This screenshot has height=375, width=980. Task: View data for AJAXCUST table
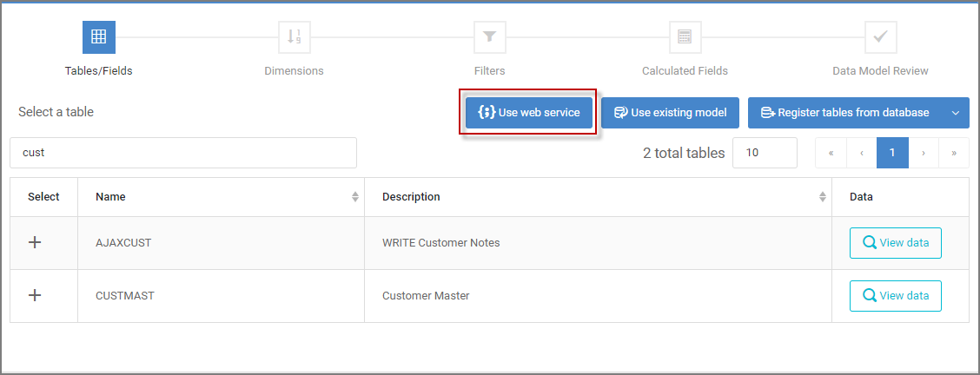[896, 243]
